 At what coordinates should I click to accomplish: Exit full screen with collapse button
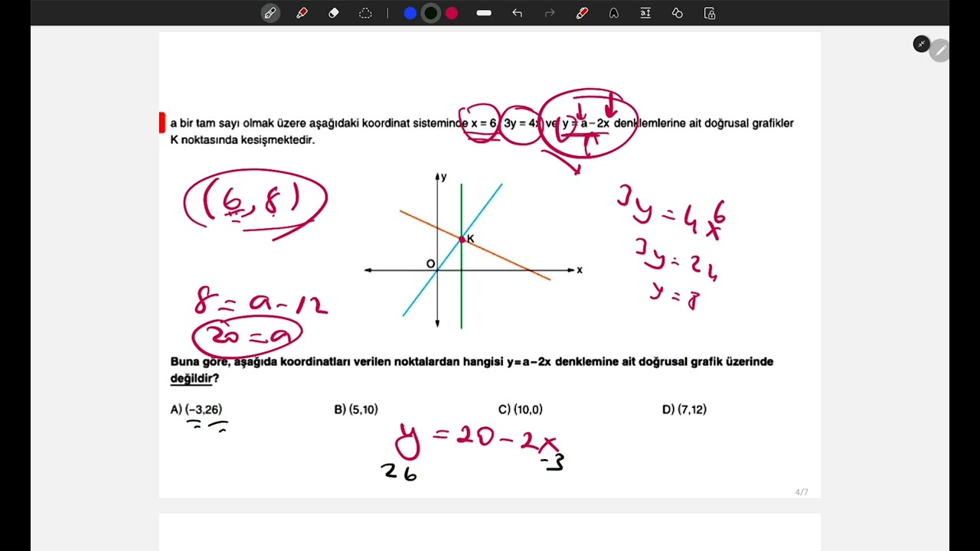point(921,44)
